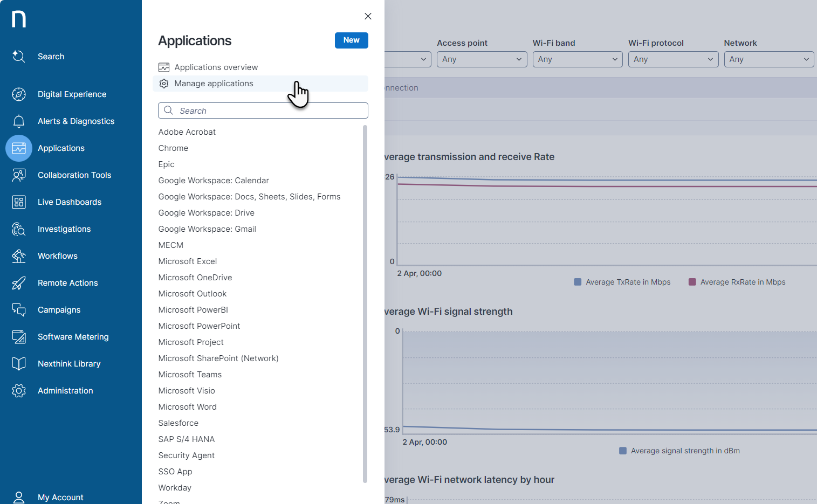Click the highlighted Applications sidebar icon

point(19,148)
